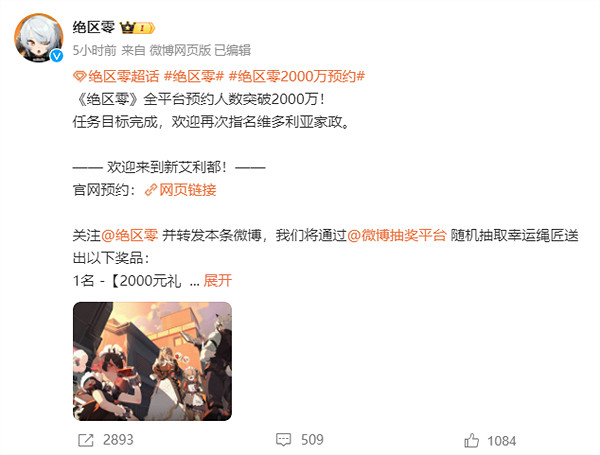The image size is (600, 455).
Task: Like the post with the thumbs-up icon
Action: [471, 440]
